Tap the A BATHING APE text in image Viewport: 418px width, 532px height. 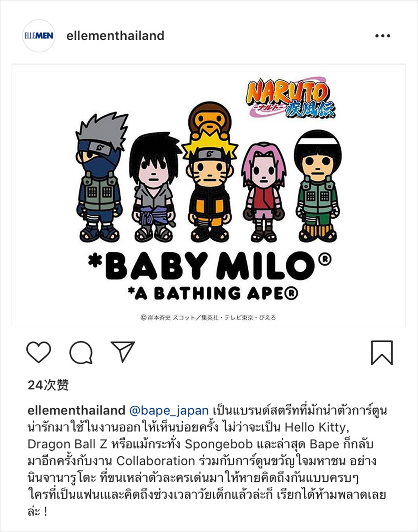[213, 294]
